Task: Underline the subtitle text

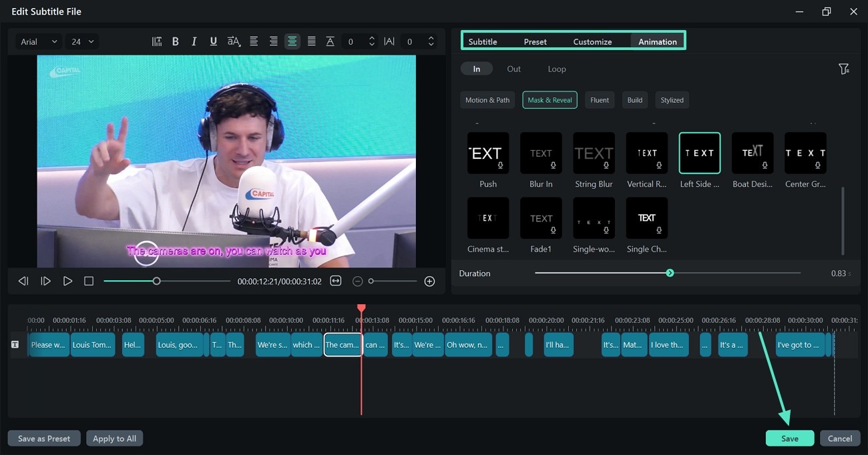Action: (x=213, y=41)
